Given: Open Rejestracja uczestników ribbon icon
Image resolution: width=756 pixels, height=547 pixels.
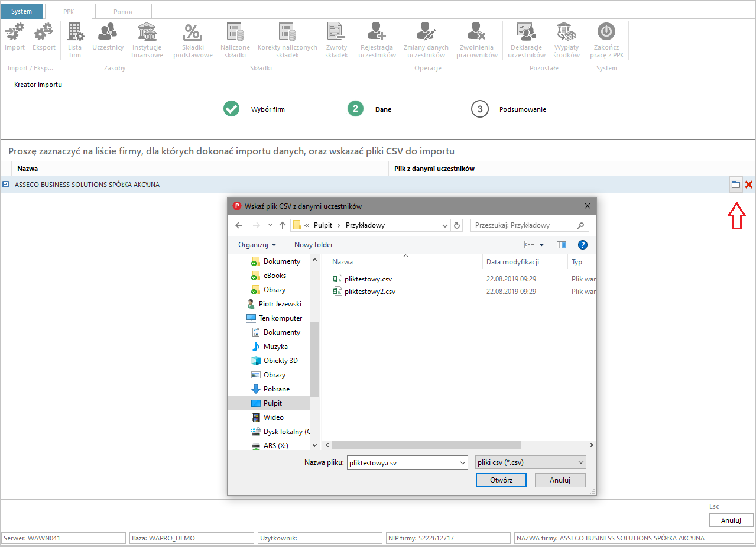Looking at the screenshot, I should (x=377, y=40).
